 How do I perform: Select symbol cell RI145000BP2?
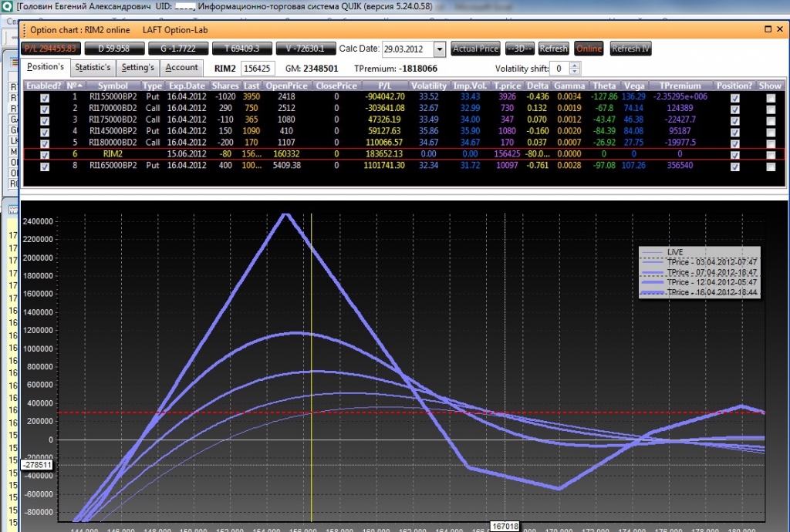[x=113, y=131]
